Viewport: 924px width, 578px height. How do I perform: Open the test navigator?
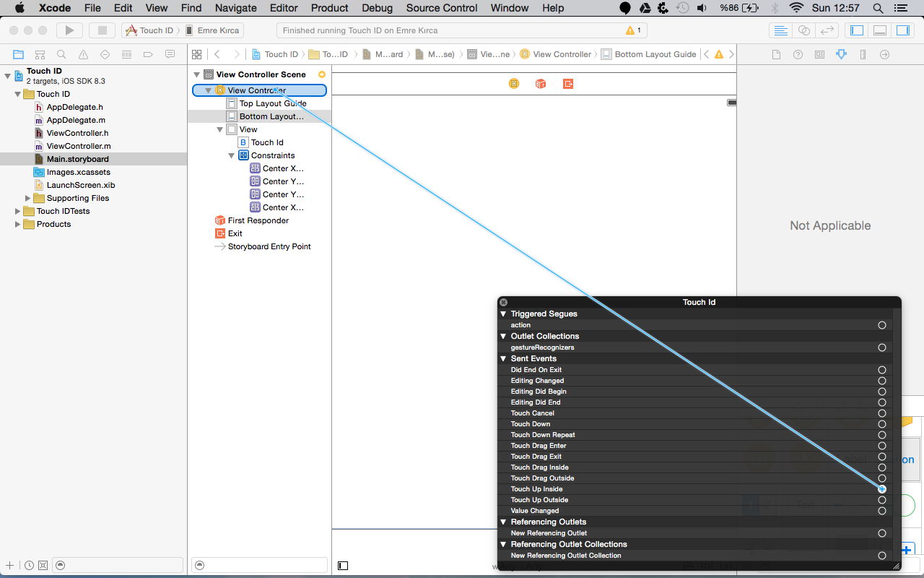(105, 54)
